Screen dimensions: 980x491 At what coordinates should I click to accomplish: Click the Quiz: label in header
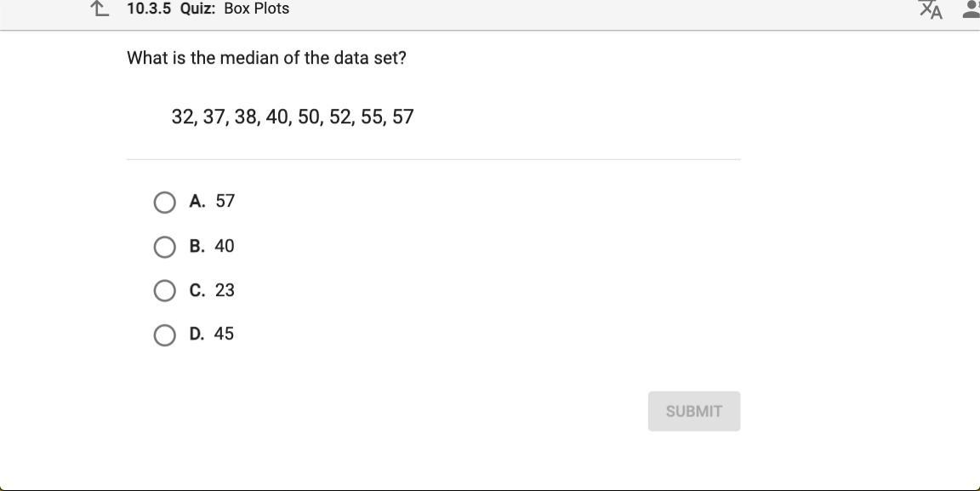[x=197, y=9]
